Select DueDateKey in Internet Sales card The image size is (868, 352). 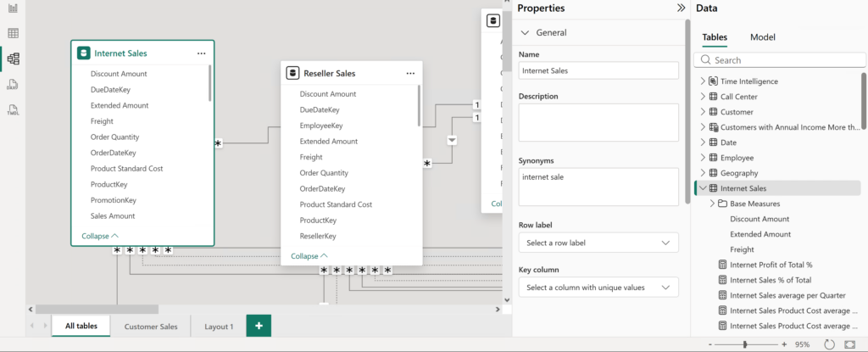[110, 89]
